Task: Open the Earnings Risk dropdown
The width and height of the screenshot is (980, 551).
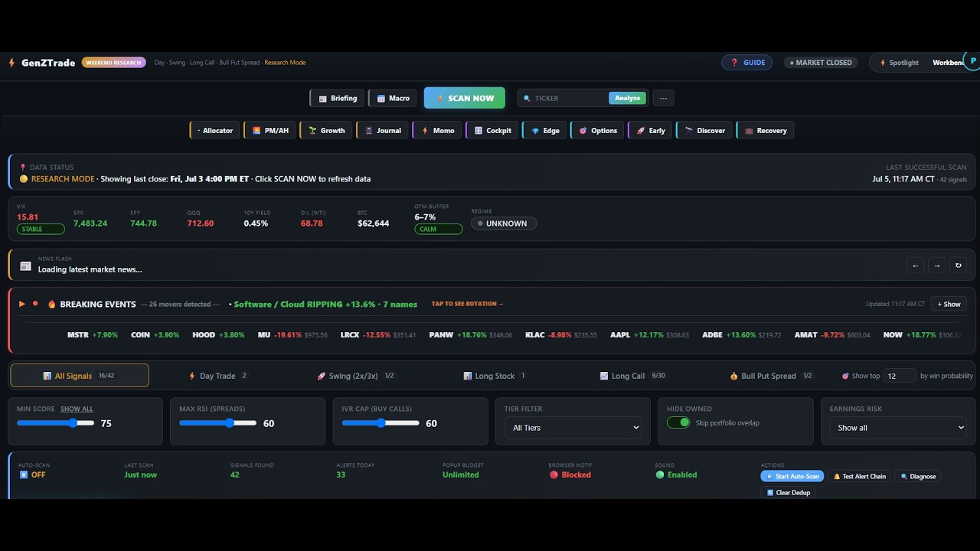Action: 897,428
